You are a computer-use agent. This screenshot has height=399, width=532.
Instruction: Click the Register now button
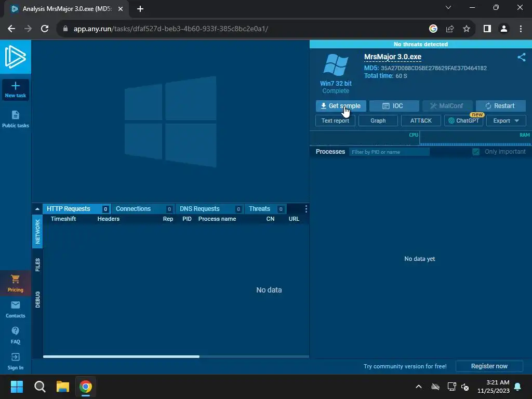[489, 366]
